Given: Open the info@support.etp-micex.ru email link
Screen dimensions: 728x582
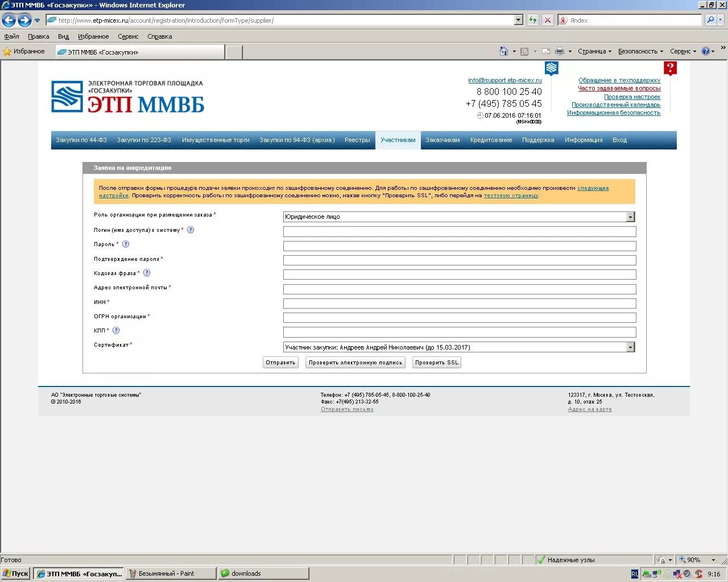Looking at the screenshot, I should click(x=505, y=80).
